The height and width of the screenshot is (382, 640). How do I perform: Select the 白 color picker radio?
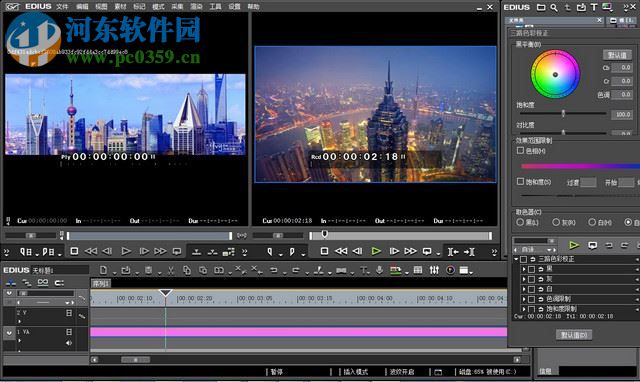coord(592,222)
